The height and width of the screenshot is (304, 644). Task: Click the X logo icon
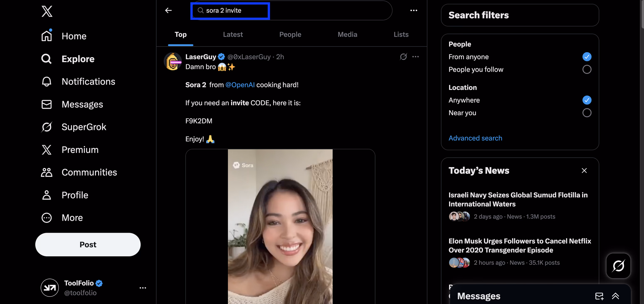click(x=47, y=11)
